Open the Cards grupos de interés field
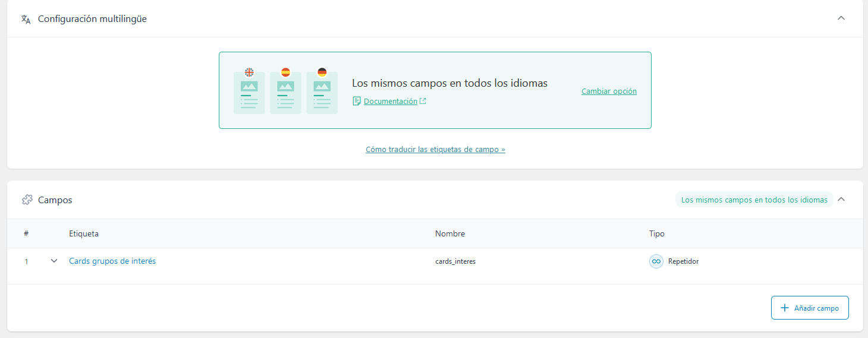 tap(112, 261)
